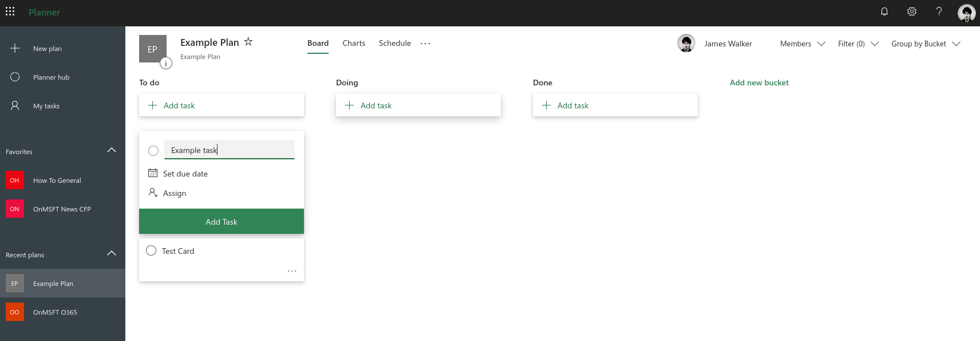Open the app launcher waffle icon
Image resolution: width=980 pixels, height=341 pixels.
(x=10, y=11)
